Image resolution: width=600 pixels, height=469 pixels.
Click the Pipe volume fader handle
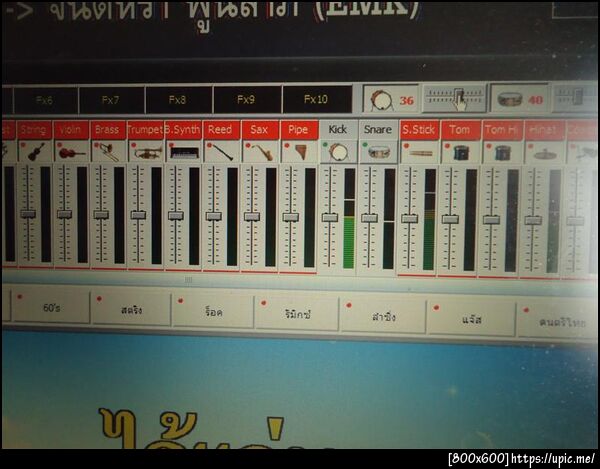(x=291, y=217)
